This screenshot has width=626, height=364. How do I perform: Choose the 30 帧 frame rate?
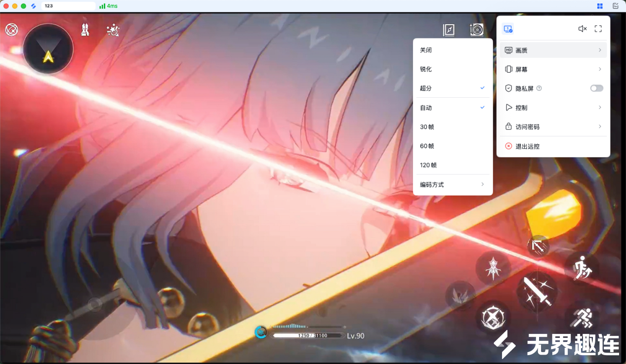[x=453, y=127]
